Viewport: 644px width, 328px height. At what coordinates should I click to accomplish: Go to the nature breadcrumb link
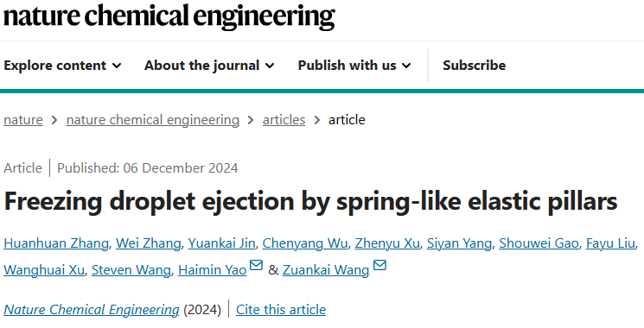pyautogui.click(x=23, y=120)
